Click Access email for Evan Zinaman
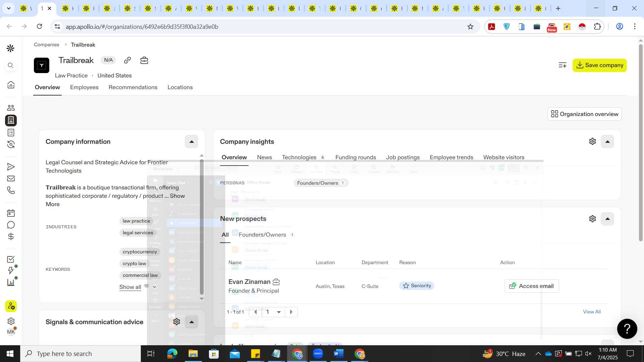The image size is (644, 362). (532, 286)
